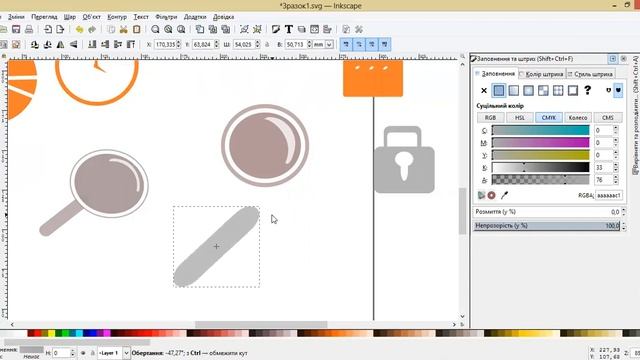Select Flat color fill button

499,91
